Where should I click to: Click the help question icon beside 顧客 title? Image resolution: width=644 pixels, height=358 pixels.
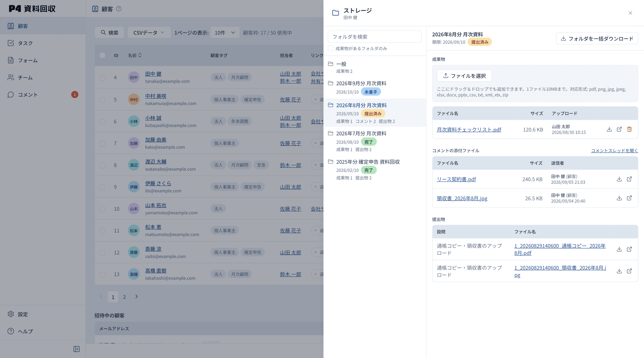[119, 9]
